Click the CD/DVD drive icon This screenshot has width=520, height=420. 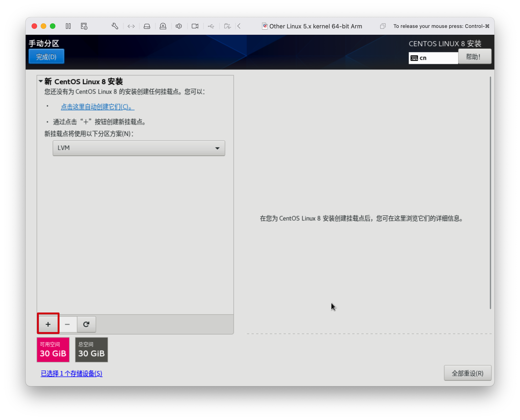coord(163,26)
